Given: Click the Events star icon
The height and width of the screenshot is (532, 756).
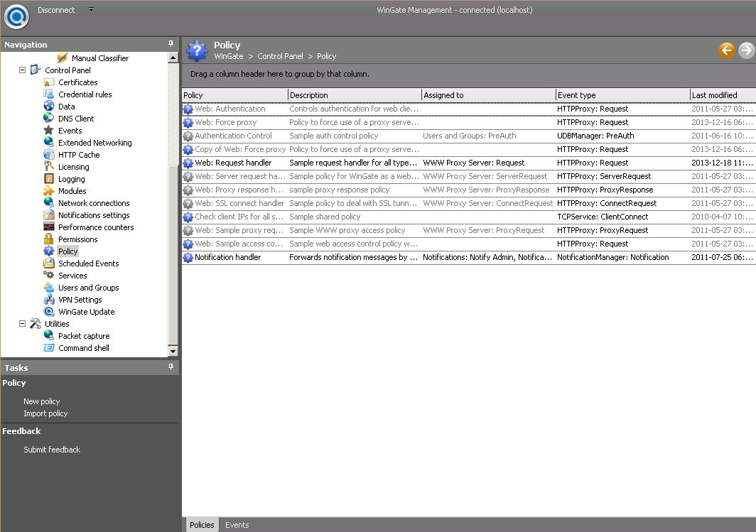Looking at the screenshot, I should [x=49, y=130].
